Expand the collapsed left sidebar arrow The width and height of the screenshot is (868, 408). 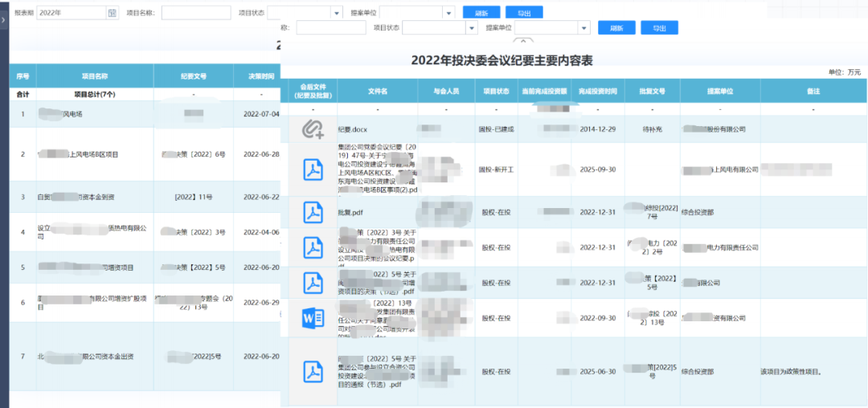(x=4, y=20)
